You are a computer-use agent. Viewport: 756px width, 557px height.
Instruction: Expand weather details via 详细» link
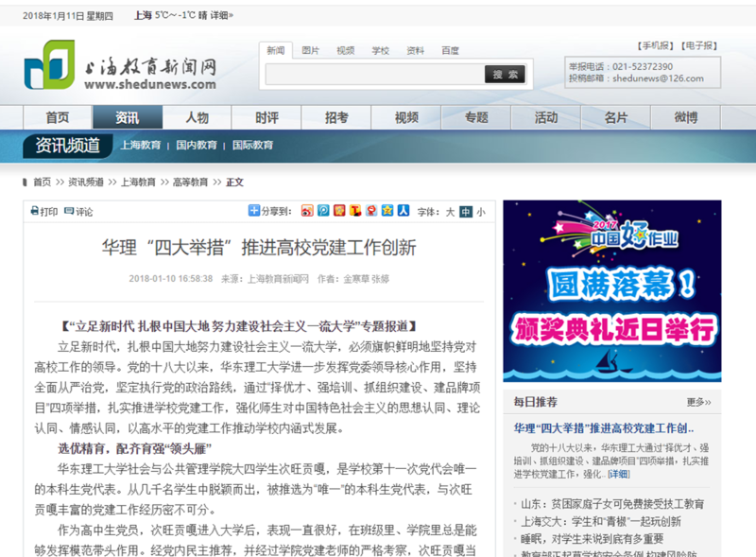click(x=221, y=15)
